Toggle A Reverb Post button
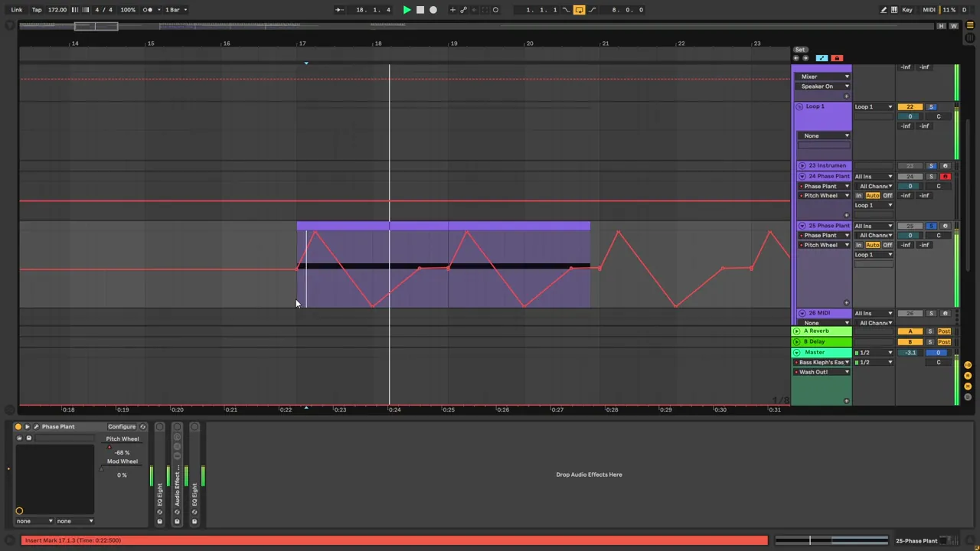The image size is (980, 551). (x=944, y=331)
